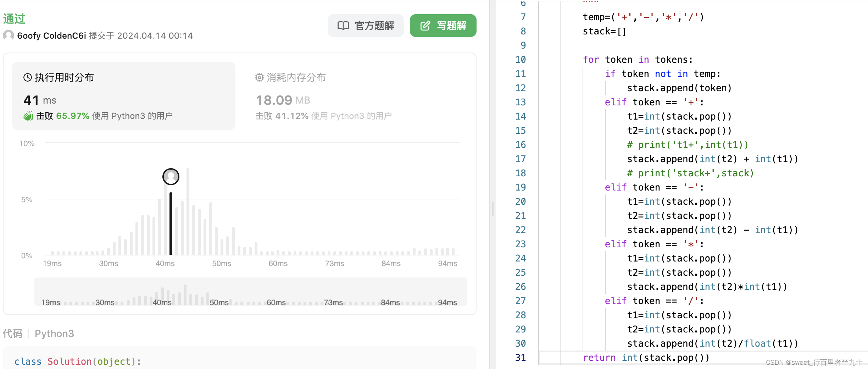
Task: Open the 写题解 editor
Action: [443, 25]
